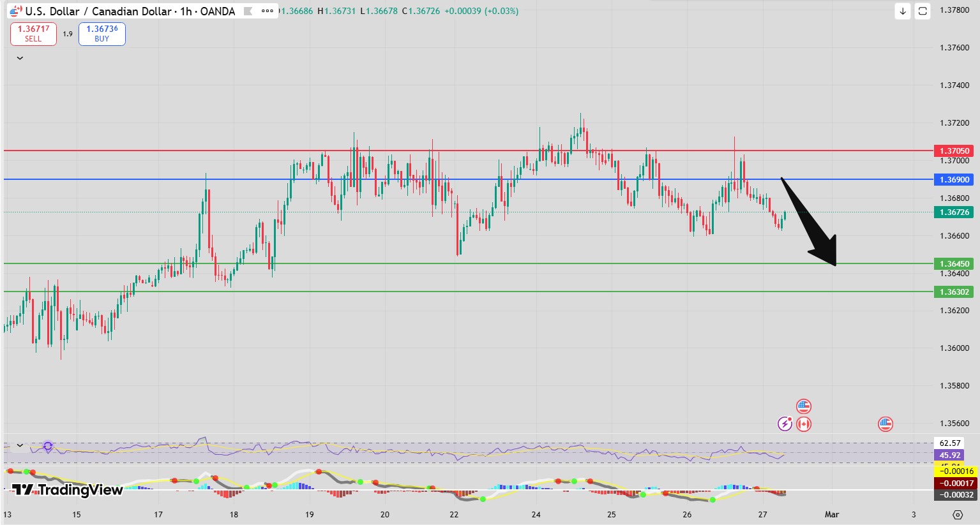The image size is (980, 525).
Task: Click the Canada flag economic event icon
Action: tap(804, 424)
